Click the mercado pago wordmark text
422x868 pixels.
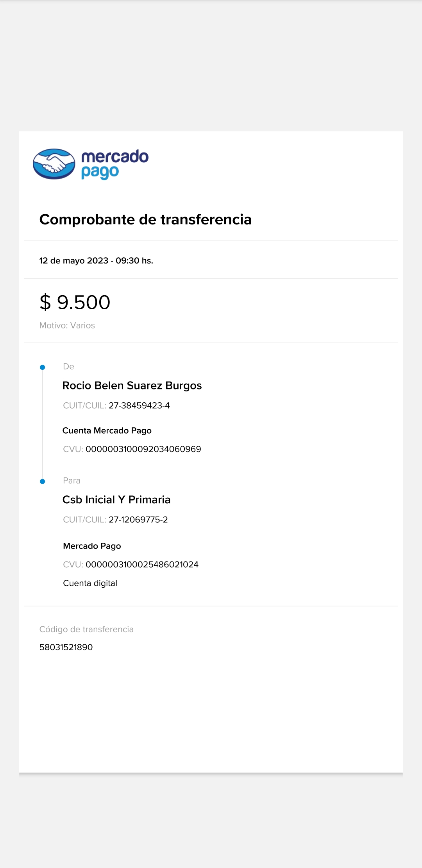coord(114,164)
